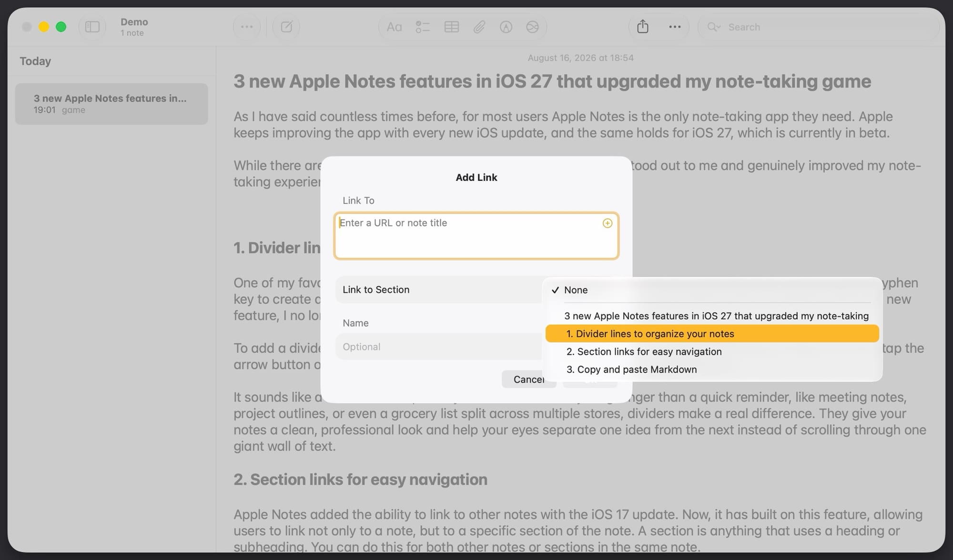Image resolution: width=953 pixels, height=560 pixels.
Task: Click the search magnifier icon
Action: click(713, 27)
